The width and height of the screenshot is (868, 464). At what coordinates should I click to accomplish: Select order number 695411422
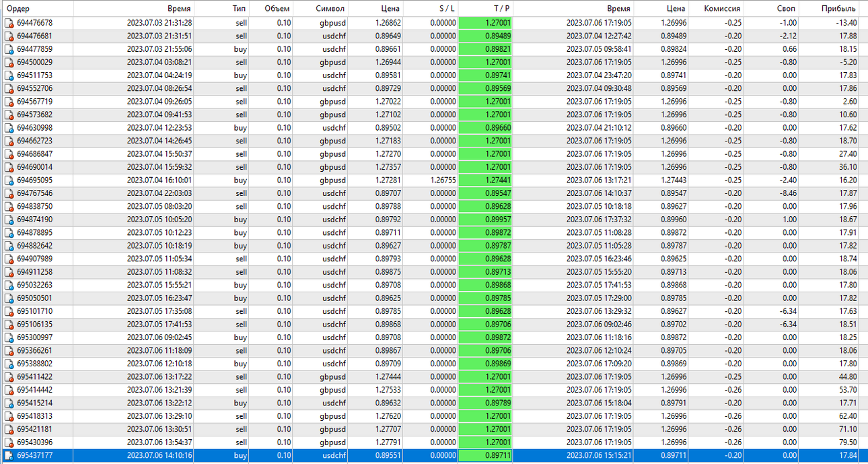coord(35,377)
